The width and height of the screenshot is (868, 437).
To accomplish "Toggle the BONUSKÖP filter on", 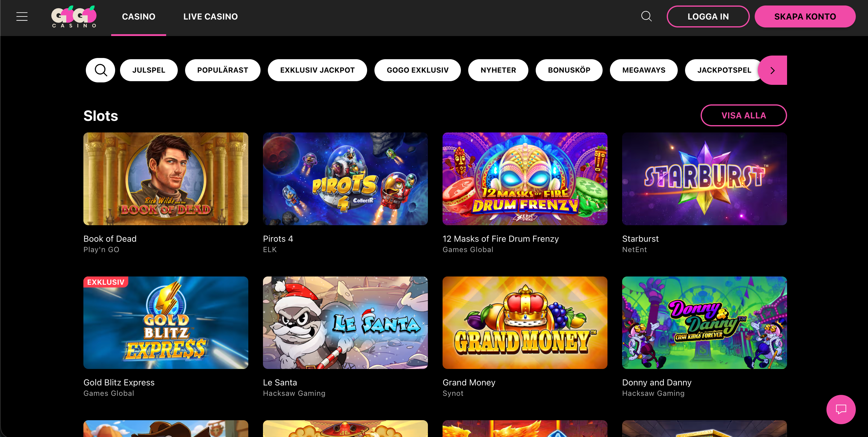I will pyautogui.click(x=569, y=70).
